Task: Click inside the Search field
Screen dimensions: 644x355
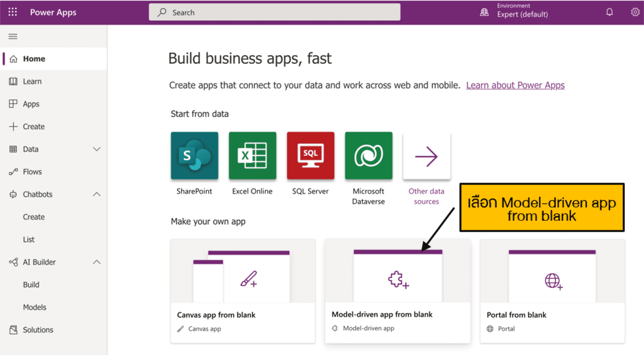Action: 275,12
